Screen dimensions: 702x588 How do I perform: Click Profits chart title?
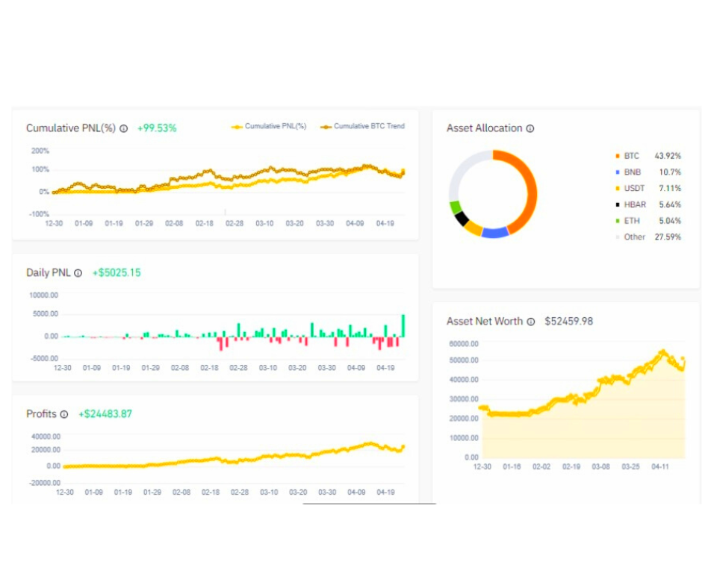click(x=41, y=414)
